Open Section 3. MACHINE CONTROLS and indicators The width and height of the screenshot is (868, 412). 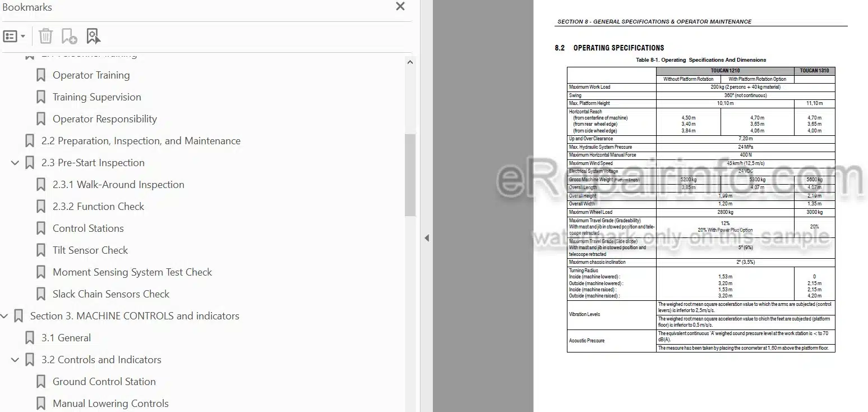(135, 316)
